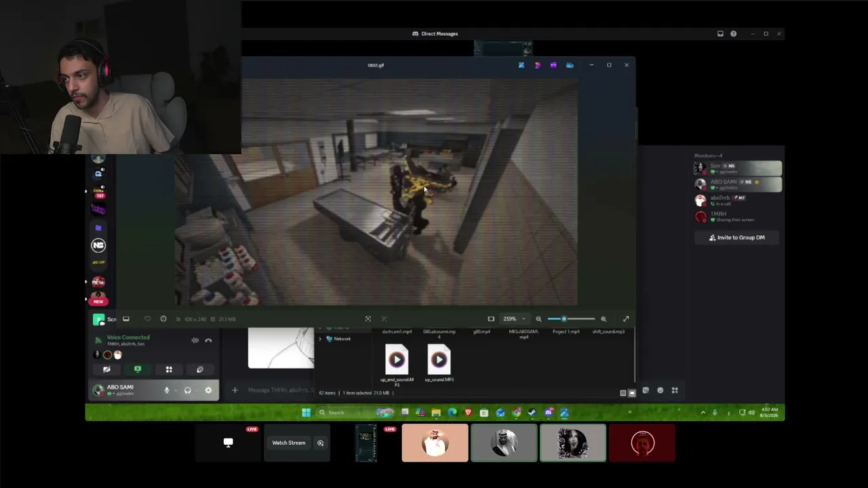Click the Voice Connected status link
The width and height of the screenshot is (868, 488).
128,338
